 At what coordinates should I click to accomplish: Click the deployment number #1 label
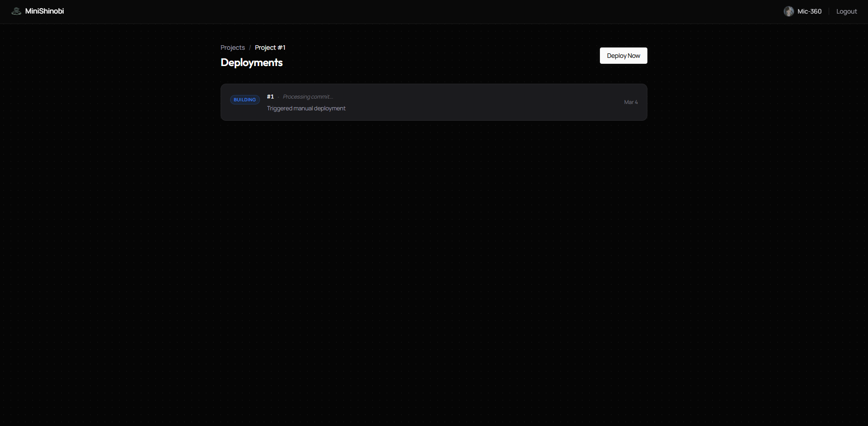point(270,96)
